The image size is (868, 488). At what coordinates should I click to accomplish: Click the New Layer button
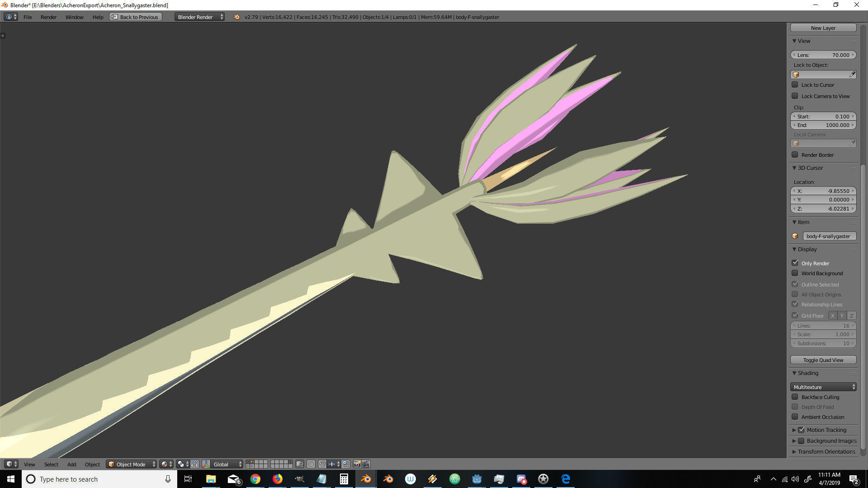coord(823,28)
